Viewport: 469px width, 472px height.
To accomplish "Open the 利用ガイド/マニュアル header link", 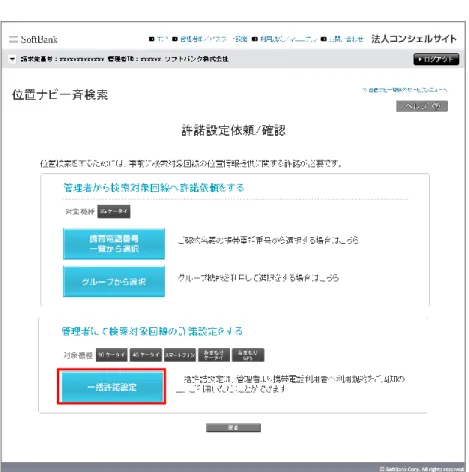I will pyautogui.click(x=288, y=39).
